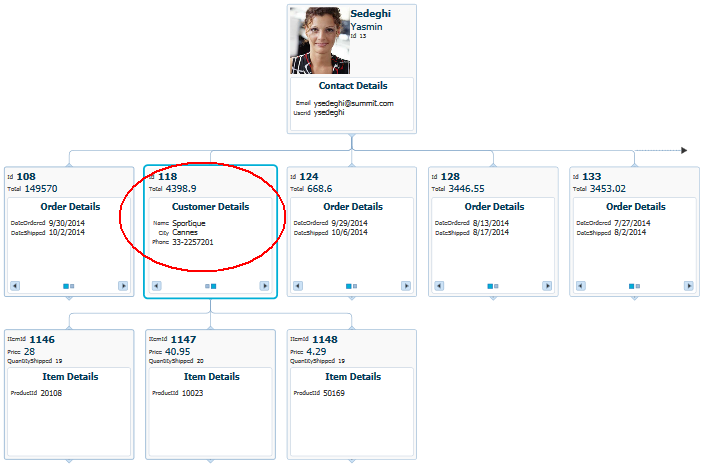Screen dimensions: 703x470
Task: Click the previous-panel arrow on order 108 card
Action: click(x=15, y=286)
